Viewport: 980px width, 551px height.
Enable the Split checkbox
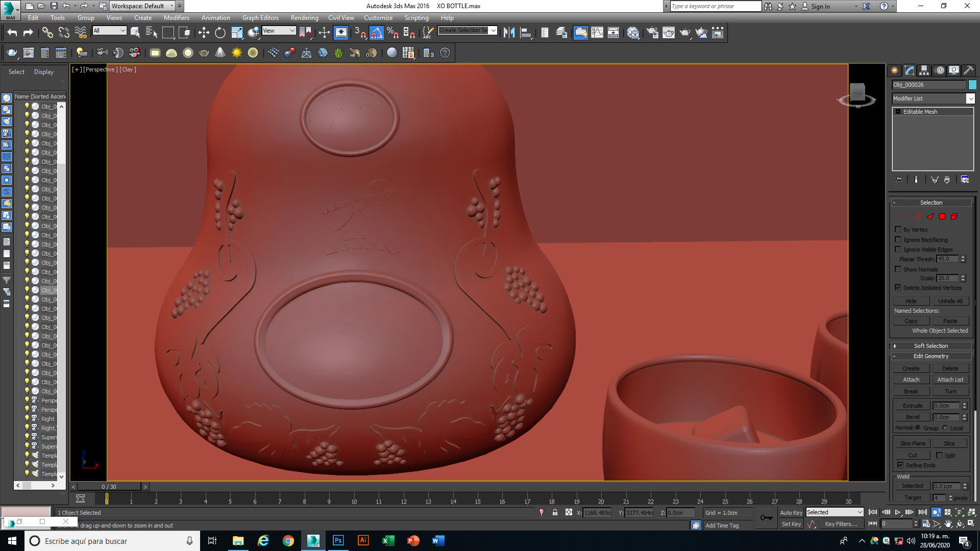coord(939,455)
